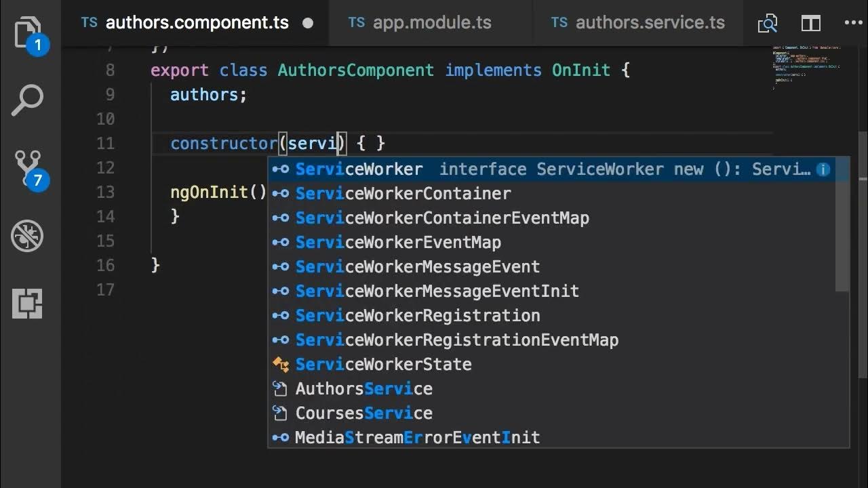Open the Explorer files icon

(28, 33)
